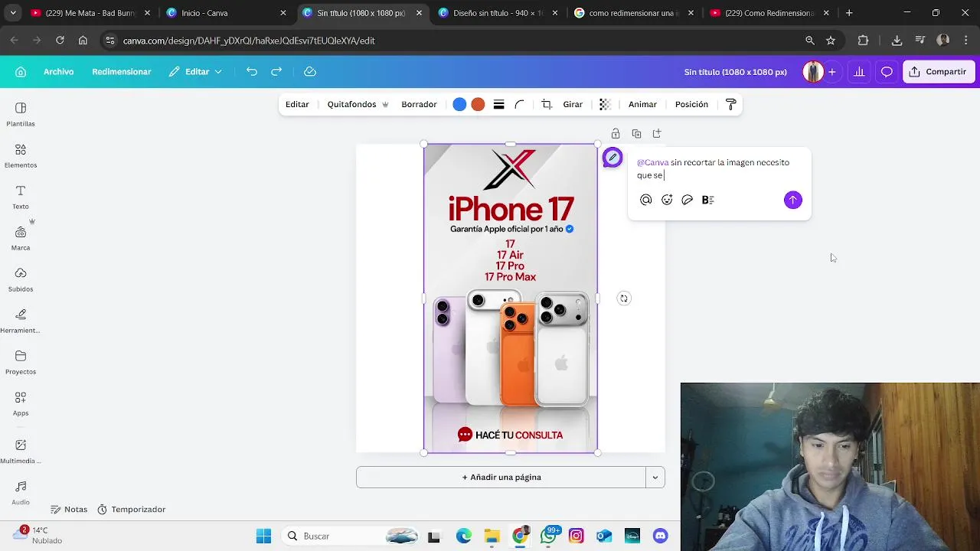Screen dimensions: 980x551
Task: Open the Redimensionar menu
Action: click(x=122, y=71)
